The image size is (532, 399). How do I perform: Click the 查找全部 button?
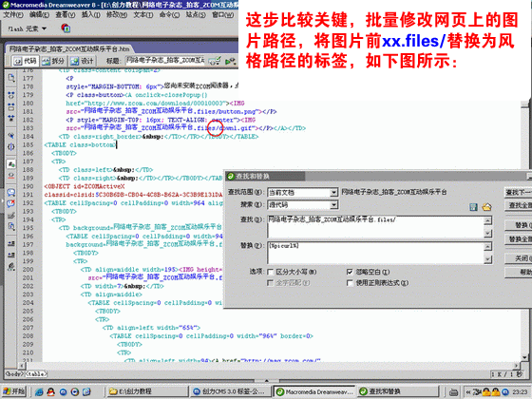point(518,205)
